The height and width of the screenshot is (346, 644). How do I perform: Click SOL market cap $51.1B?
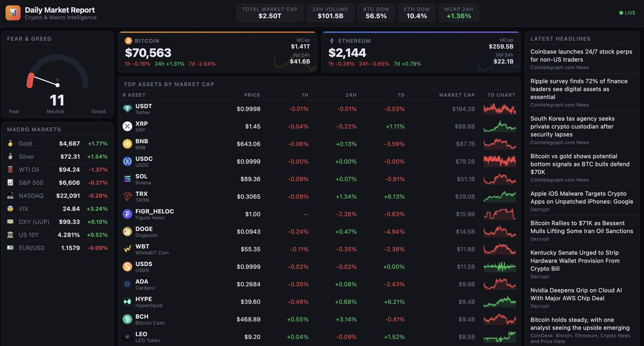tap(465, 179)
